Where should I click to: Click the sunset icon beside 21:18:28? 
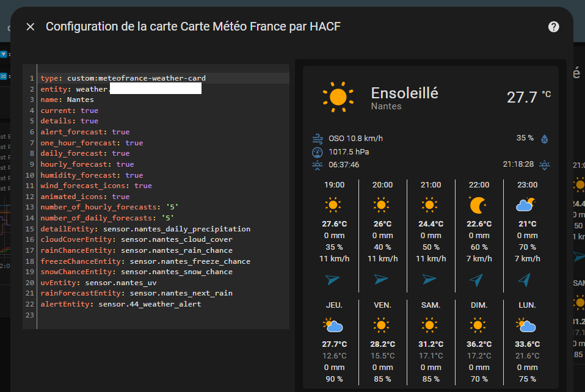(545, 165)
